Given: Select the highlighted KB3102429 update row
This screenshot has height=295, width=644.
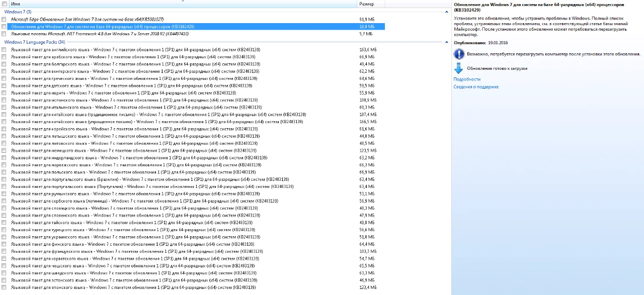Looking at the screenshot, I should coord(193,26).
